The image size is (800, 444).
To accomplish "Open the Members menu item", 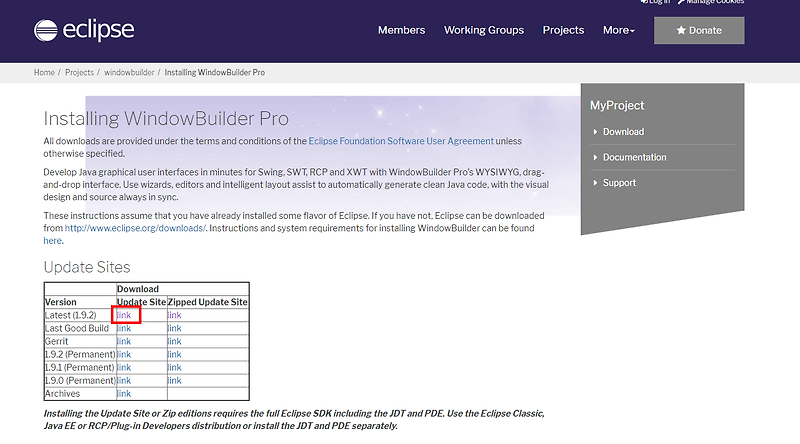I will [402, 30].
